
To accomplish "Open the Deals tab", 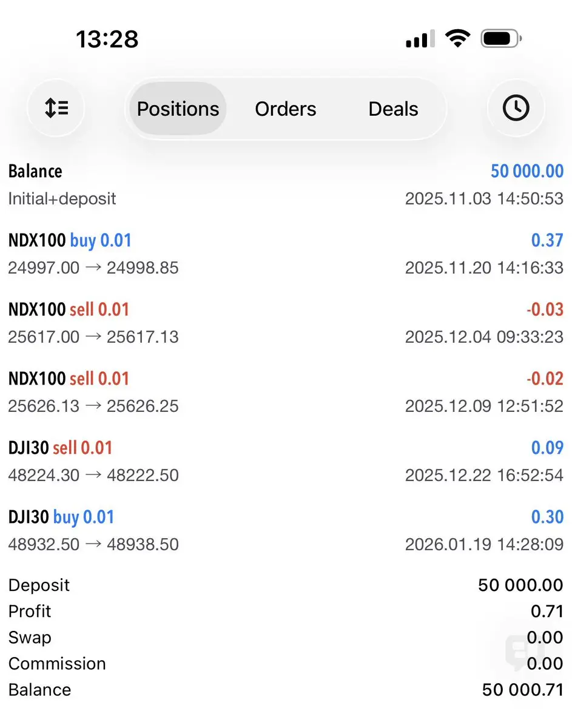I will pos(393,109).
